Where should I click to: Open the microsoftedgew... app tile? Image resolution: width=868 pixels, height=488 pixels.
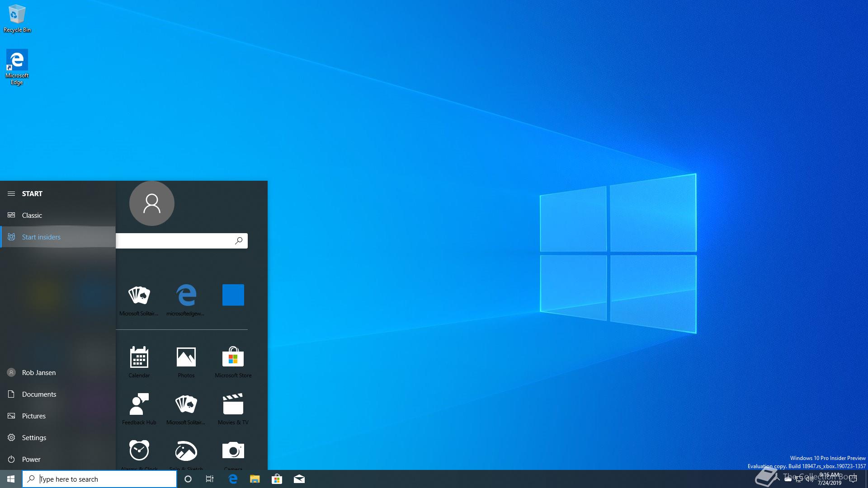point(186,300)
